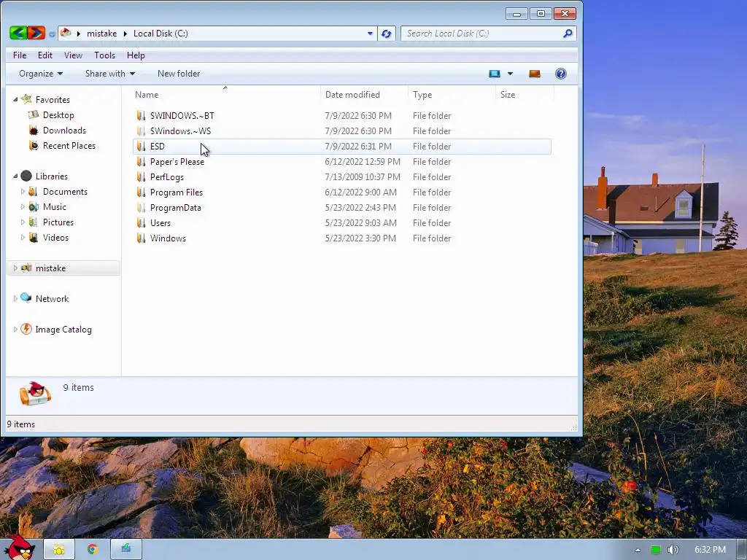Click Show desktop strip beside clock
This screenshot has width=747, height=560.
(x=742, y=550)
